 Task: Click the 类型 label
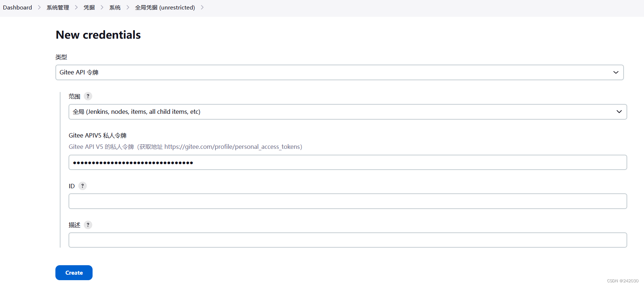[x=61, y=57]
